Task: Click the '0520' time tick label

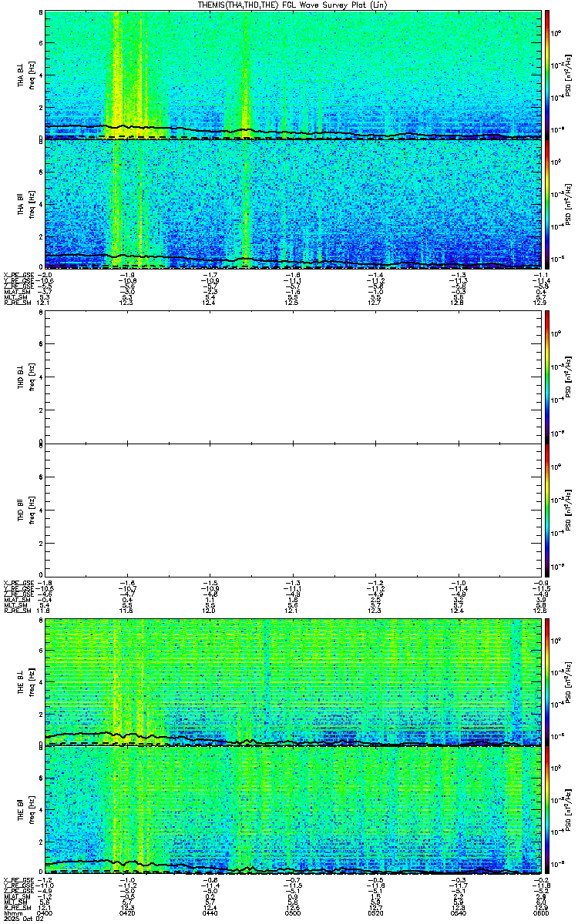Action: [x=375, y=912]
